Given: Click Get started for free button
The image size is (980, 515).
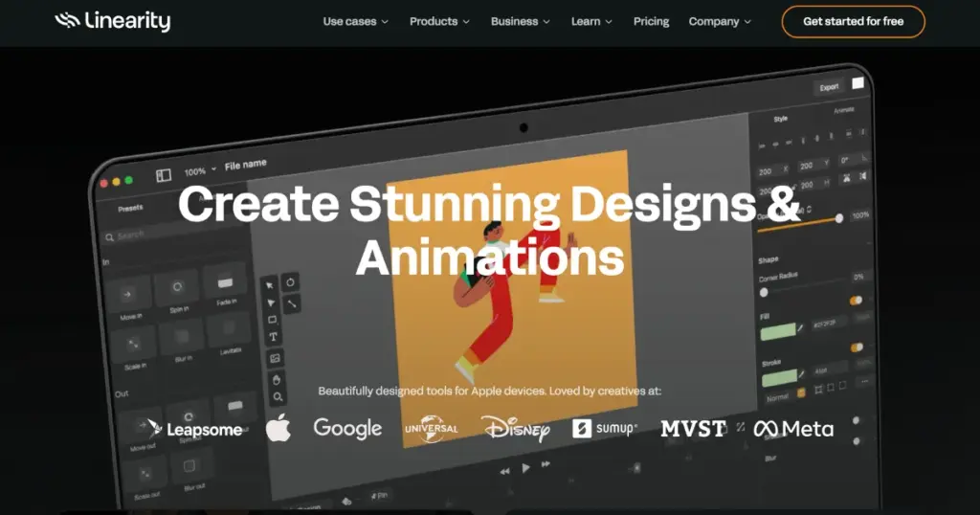Looking at the screenshot, I should [853, 21].
